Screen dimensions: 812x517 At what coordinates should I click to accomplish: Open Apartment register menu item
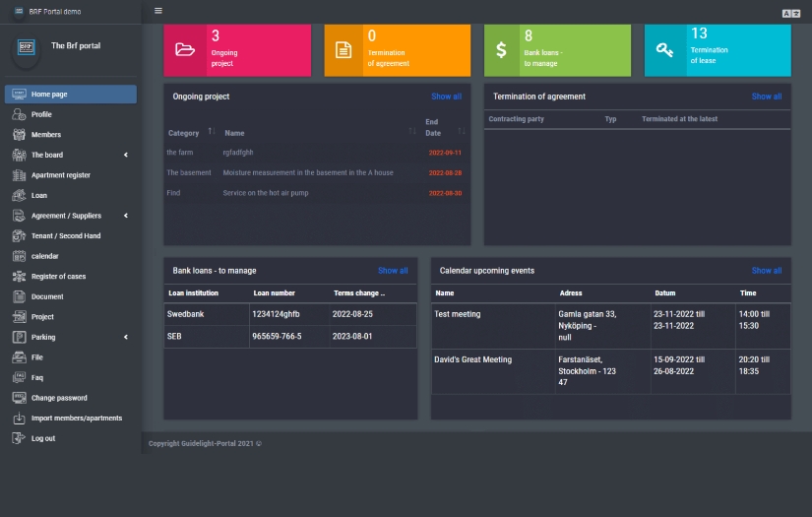tap(71, 175)
